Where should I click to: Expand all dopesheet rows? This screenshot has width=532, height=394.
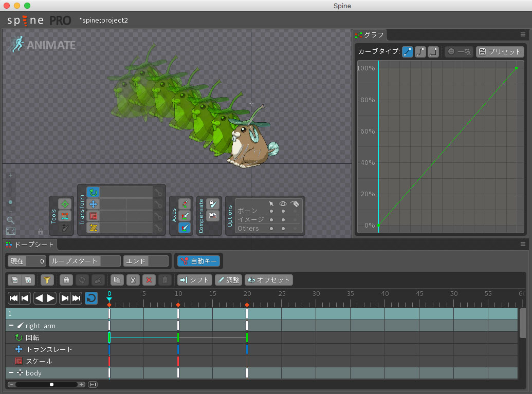click(x=28, y=280)
